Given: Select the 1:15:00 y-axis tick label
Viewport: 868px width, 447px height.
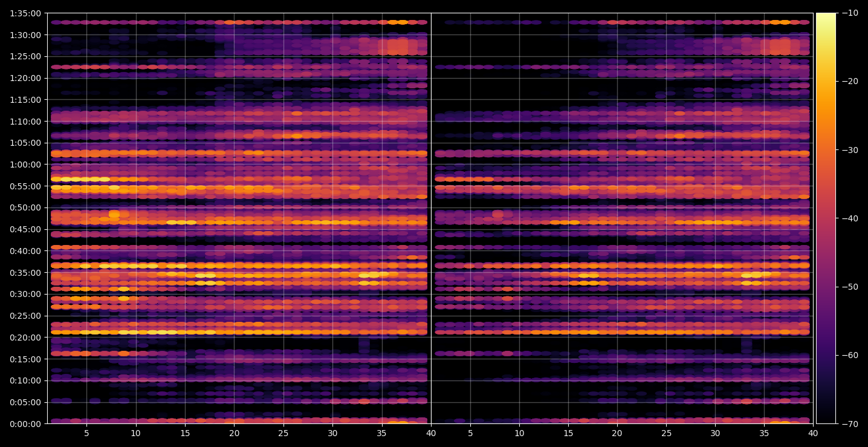Looking at the screenshot, I should click(x=25, y=100).
